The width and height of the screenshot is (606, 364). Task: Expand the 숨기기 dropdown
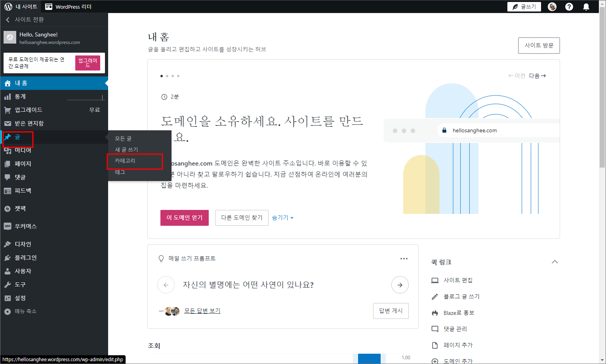point(282,218)
